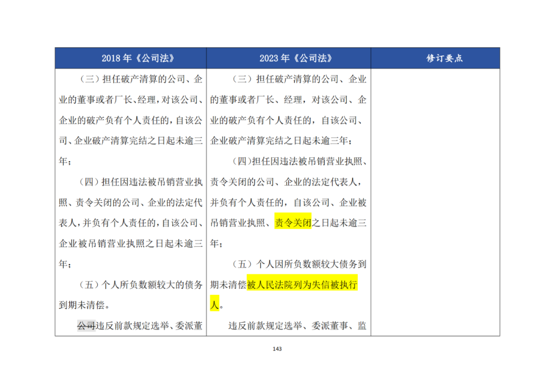Click the line '责令关闭的公司、企业的法定代表人，'

click(286, 182)
